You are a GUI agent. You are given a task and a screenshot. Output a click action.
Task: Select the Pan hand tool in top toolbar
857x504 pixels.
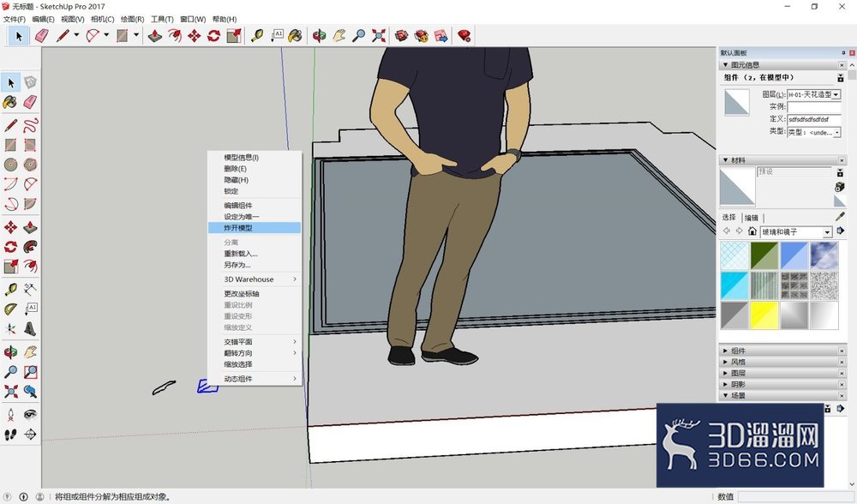point(339,36)
